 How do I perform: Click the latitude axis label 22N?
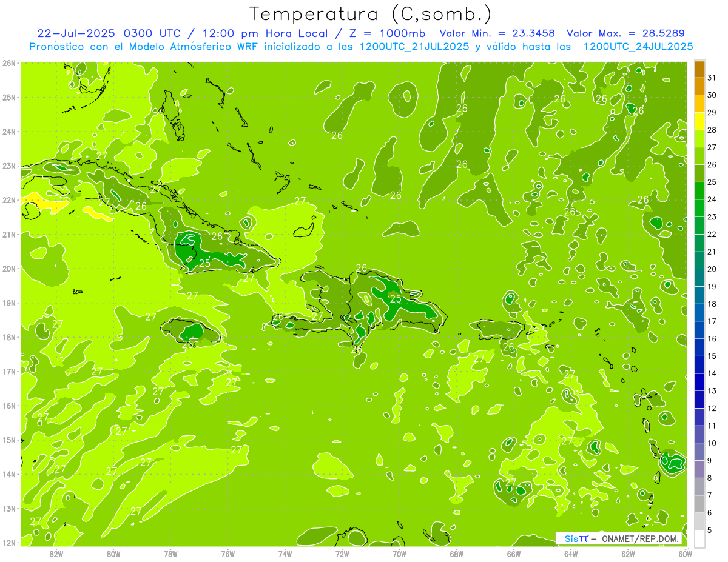8,200
